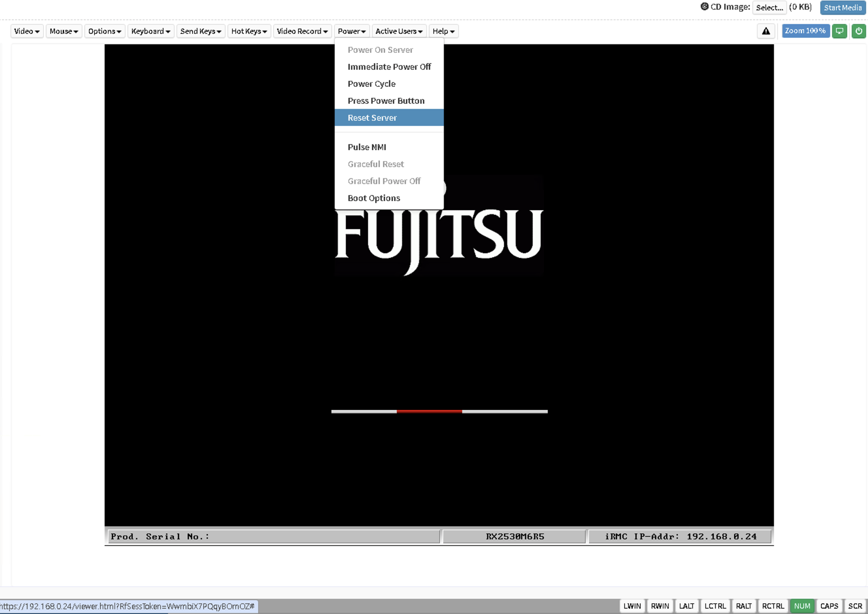The image size is (868, 614).
Task: Open the Mouse dropdown menu
Action: (x=64, y=31)
